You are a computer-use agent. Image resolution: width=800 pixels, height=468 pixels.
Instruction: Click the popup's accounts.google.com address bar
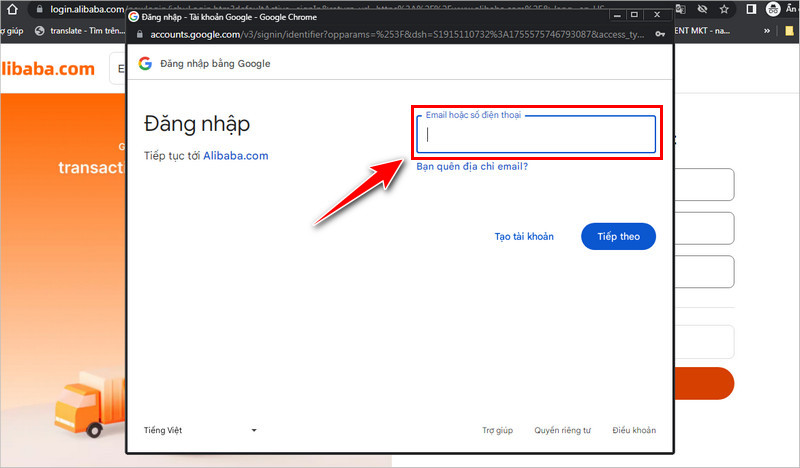(397, 35)
